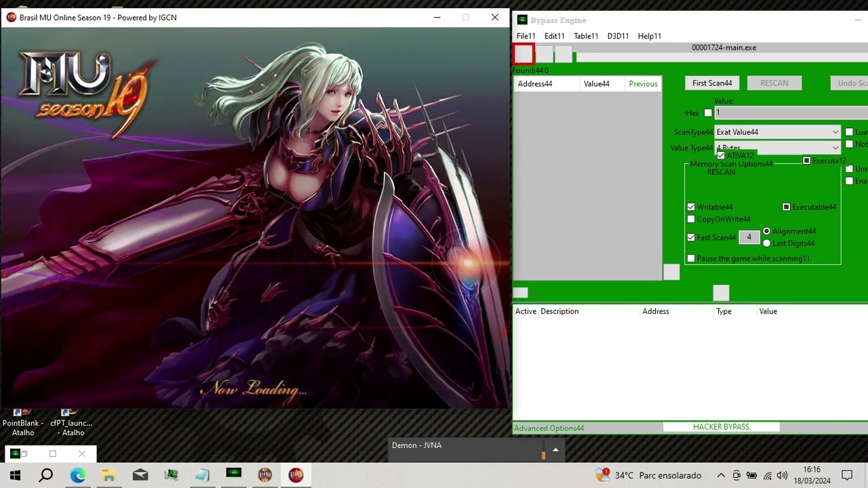Click the gray square button at results list corner
Screen dimensions: 868x488
(671, 272)
